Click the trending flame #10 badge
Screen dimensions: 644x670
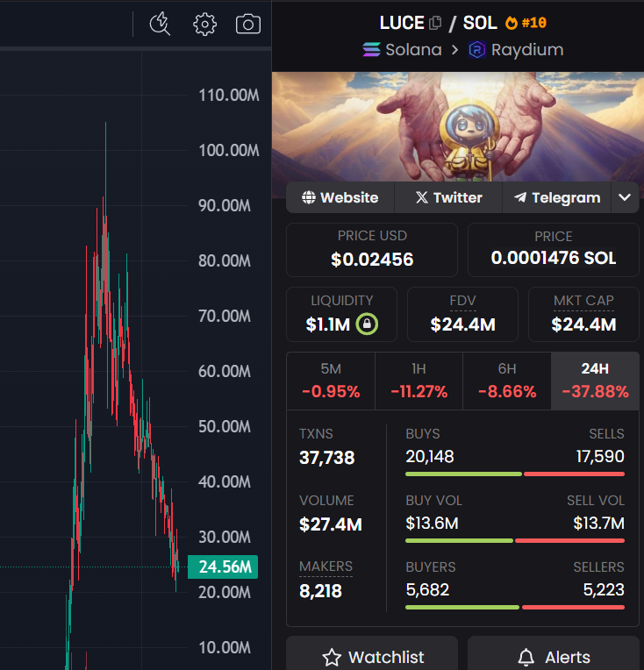(x=526, y=23)
